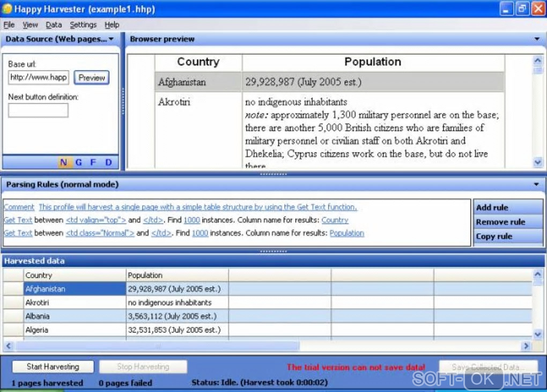The height and width of the screenshot is (392, 547).
Task: Open the Help menu
Action: [112, 25]
